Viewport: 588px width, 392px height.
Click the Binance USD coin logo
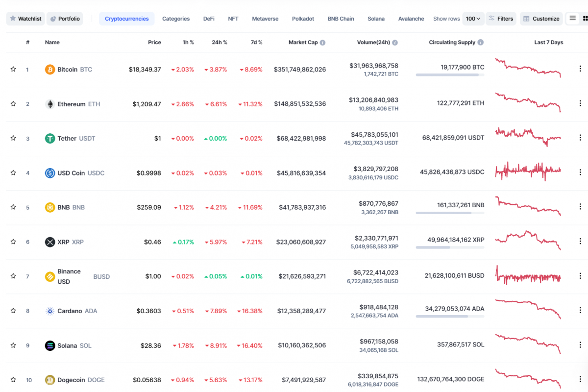(50, 276)
